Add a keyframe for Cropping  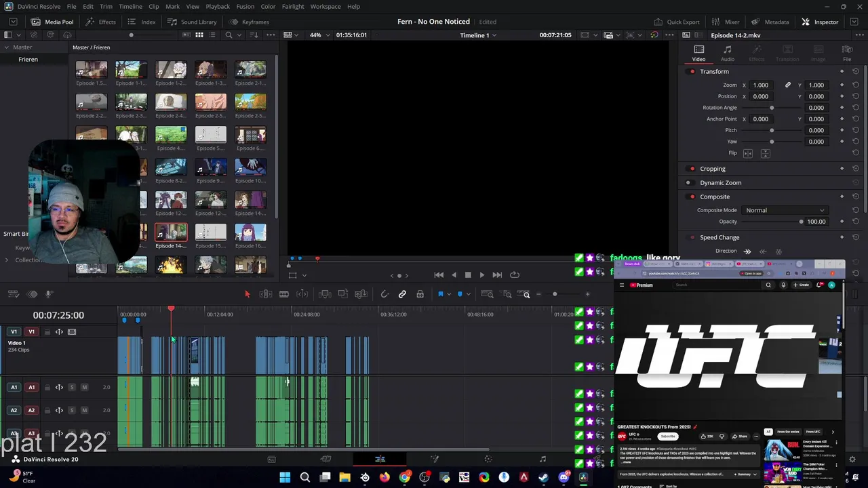(842, 169)
